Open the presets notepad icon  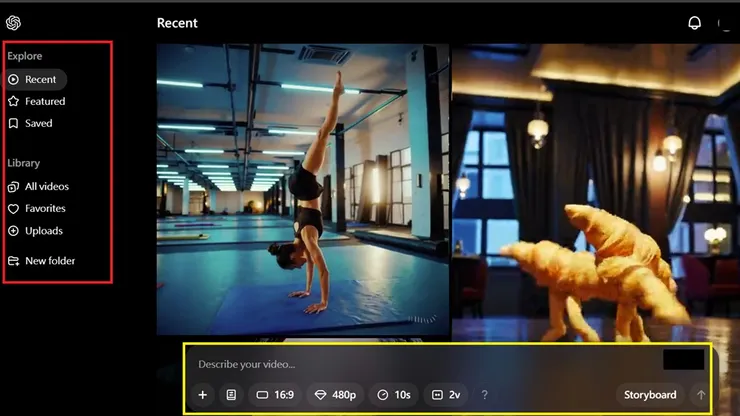(231, 395)
